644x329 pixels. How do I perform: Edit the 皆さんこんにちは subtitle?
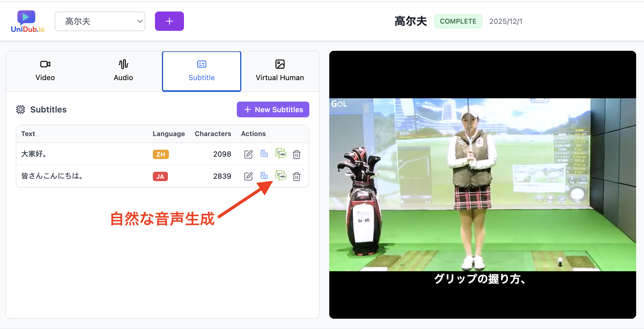[x=248, y=176]
